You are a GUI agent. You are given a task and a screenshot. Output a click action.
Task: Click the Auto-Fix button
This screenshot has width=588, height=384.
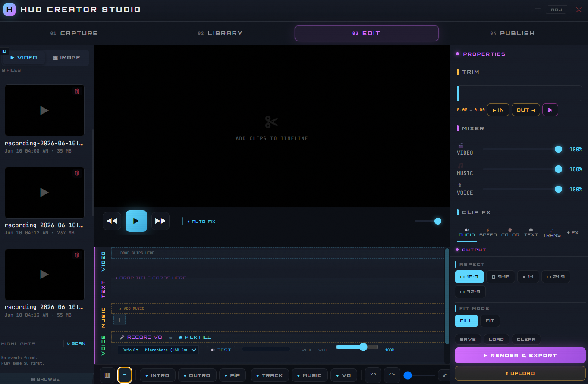pos(201,221)
